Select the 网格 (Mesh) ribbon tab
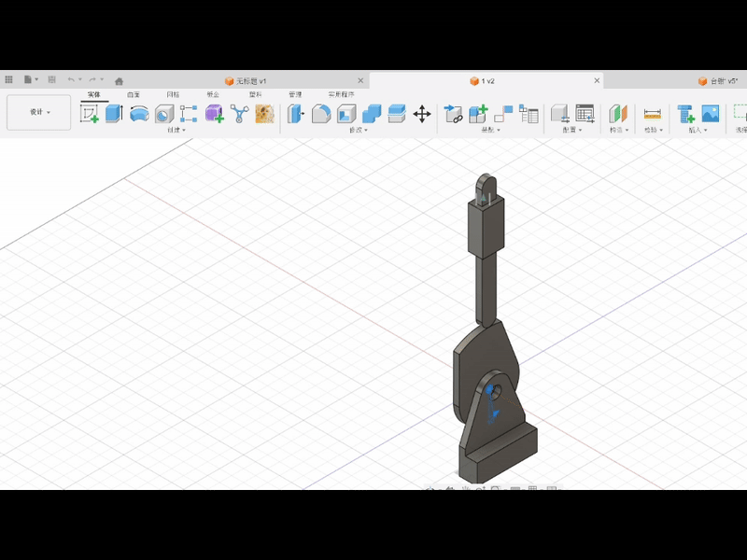747x560 pixels. [173, 95]
